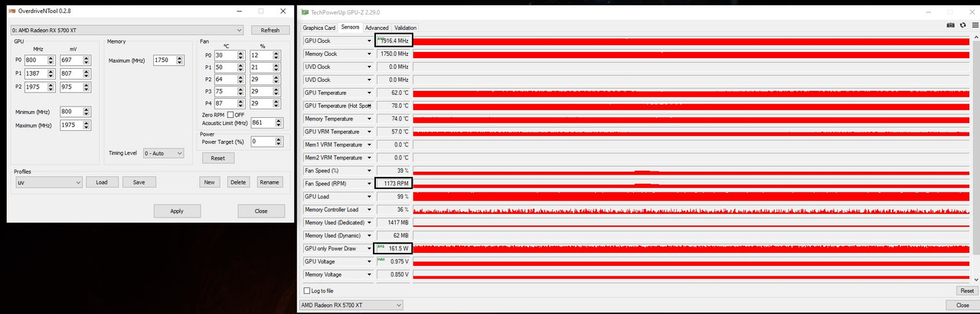Image resolution: width=980 pixels, height=314 pixels.
Task: Adjust the Fan P2 temperature stepper arrows
Action: [x=240, y=80]
